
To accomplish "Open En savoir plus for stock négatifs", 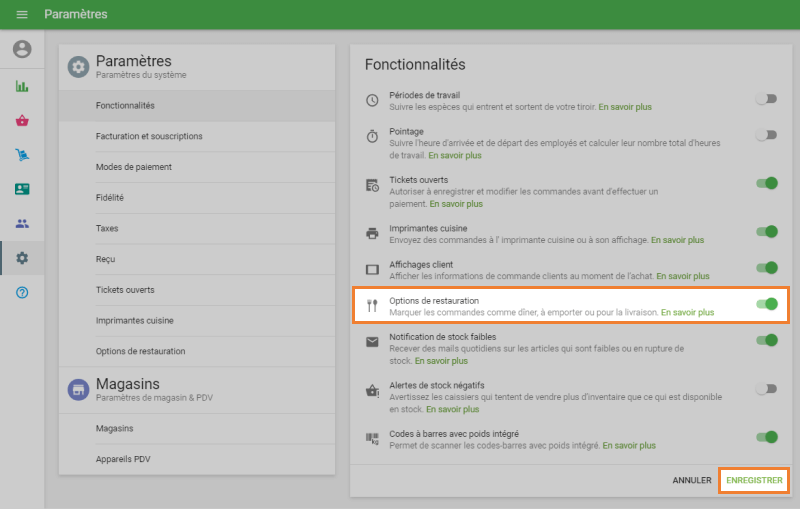I will 453,410.
